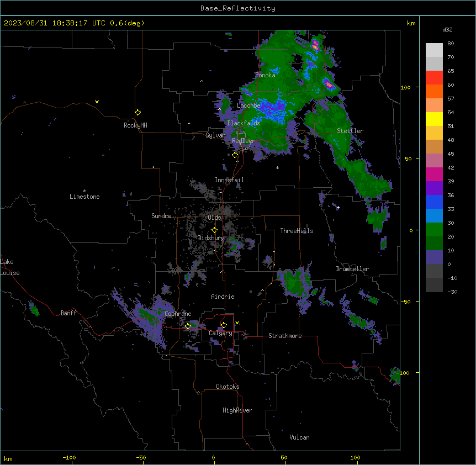This screenshot has height=465, width=476.
Task: Click the 100 tick label on right axis
Action: [x=405, y=87]
